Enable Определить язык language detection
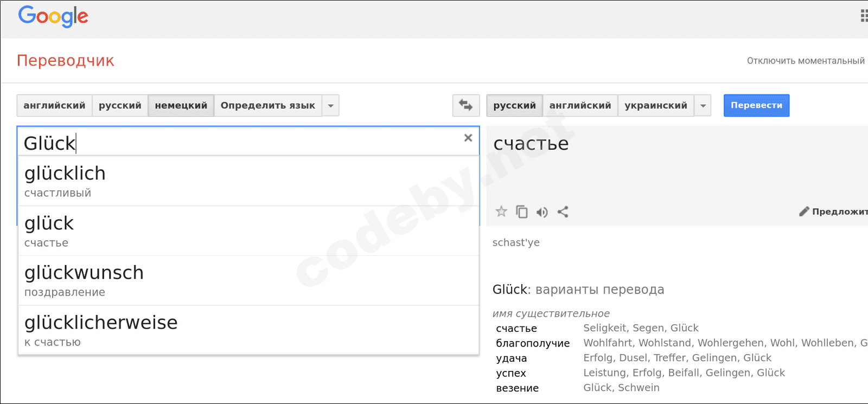This screenshot has width=868, height=404. [267, 105]
